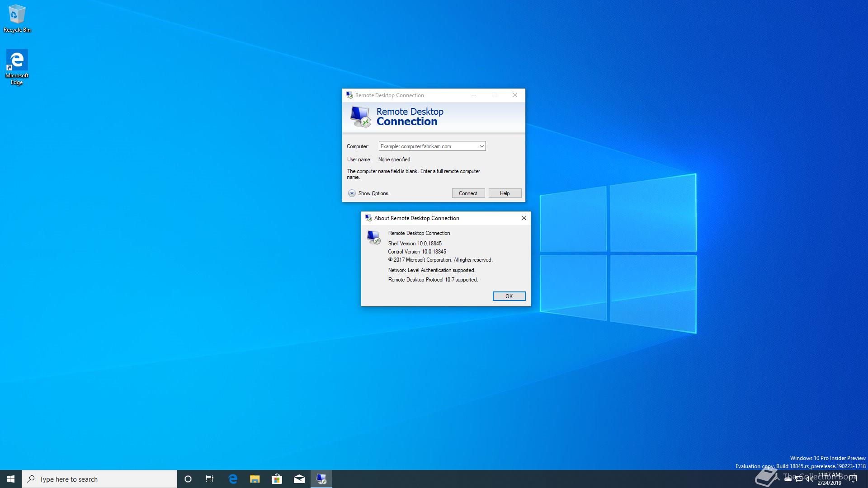Open the Action Center notification icon
Viewport: 868px width, 488px height.
[x=853, y=479]
